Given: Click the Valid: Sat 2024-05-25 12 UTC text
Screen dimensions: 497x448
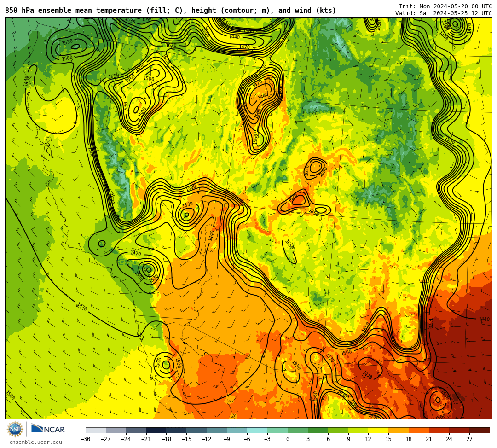Looking at the screenshot, I should (443, 13).
